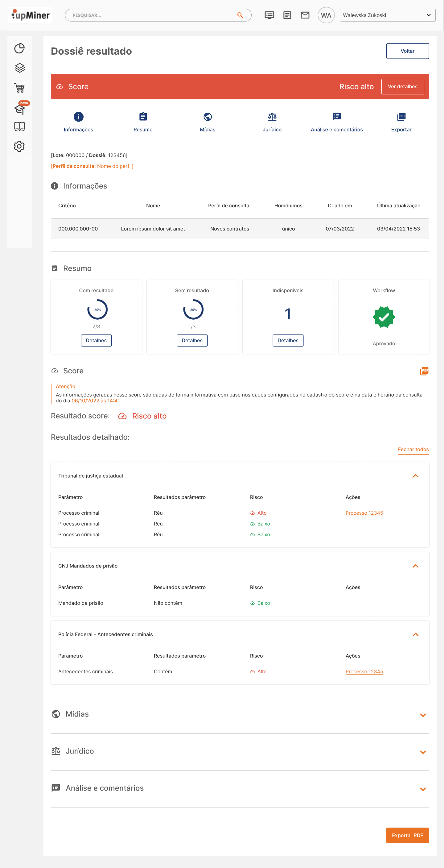
Task: Open the graduation cap icon marked novo
Action: pos(19,109)
